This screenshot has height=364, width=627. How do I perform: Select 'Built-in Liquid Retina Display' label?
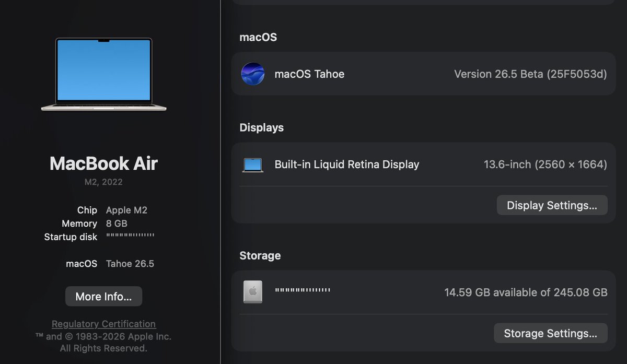[347, 165]
